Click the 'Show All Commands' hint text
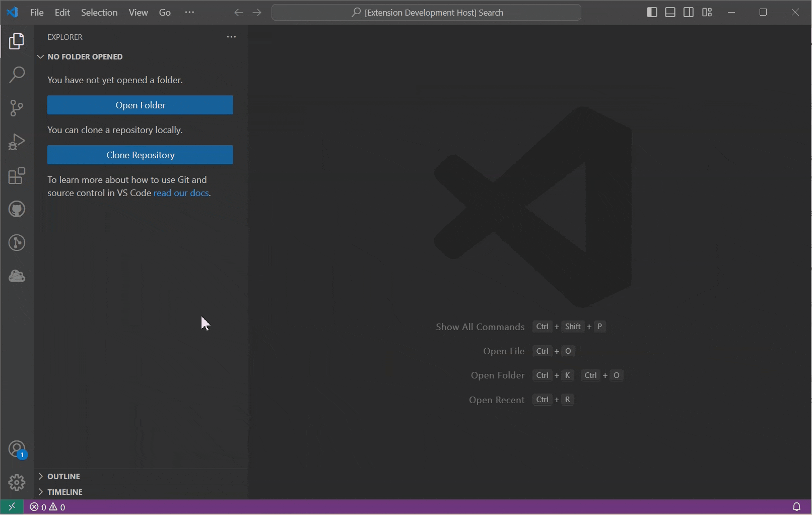 (480, 327)
